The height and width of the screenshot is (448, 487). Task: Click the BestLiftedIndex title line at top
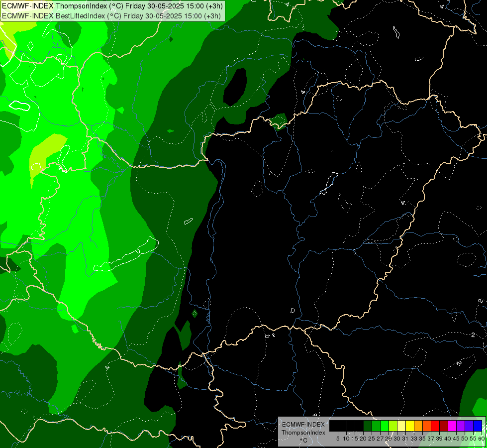[x=111, y=16]
